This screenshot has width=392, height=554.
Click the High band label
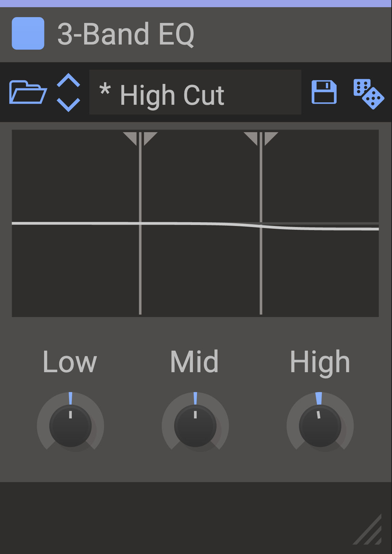click(x=320, y=362)
